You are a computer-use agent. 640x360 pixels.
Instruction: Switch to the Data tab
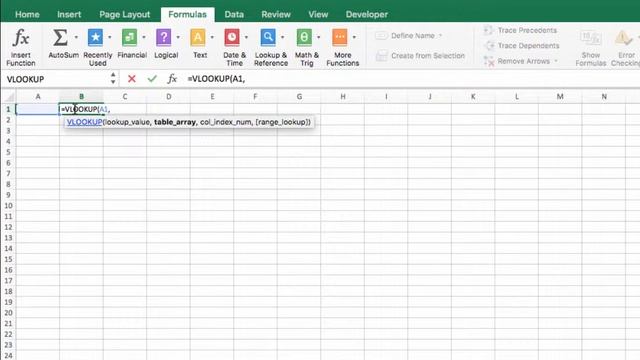point(234,14)
